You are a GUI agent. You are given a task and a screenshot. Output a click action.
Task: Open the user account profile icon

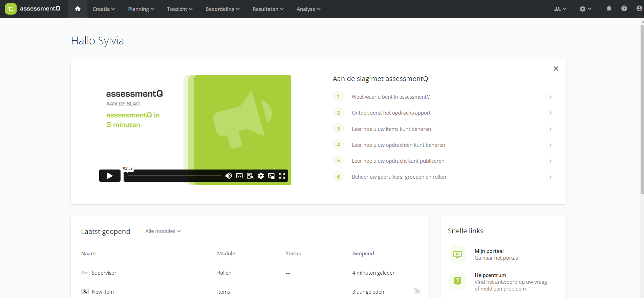pyautogui.click(x=639, y=9)
